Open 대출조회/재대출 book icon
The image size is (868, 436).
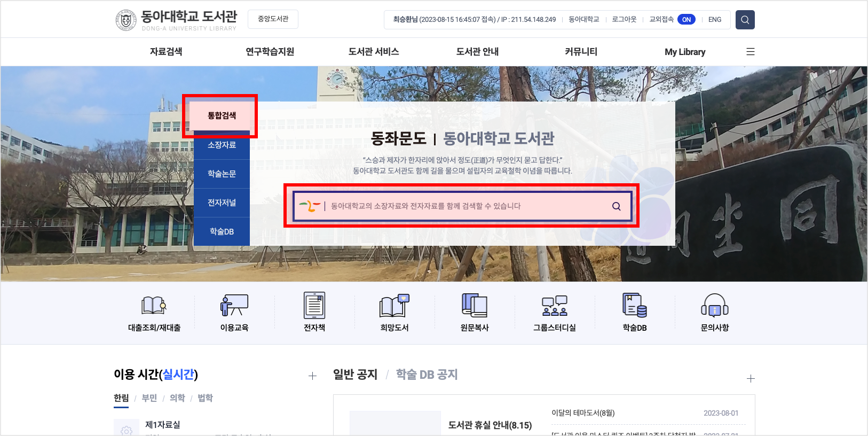tap(154, 306)
